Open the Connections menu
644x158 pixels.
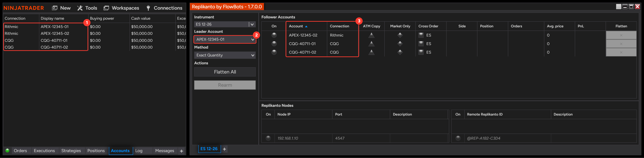[x=164, y=8]
